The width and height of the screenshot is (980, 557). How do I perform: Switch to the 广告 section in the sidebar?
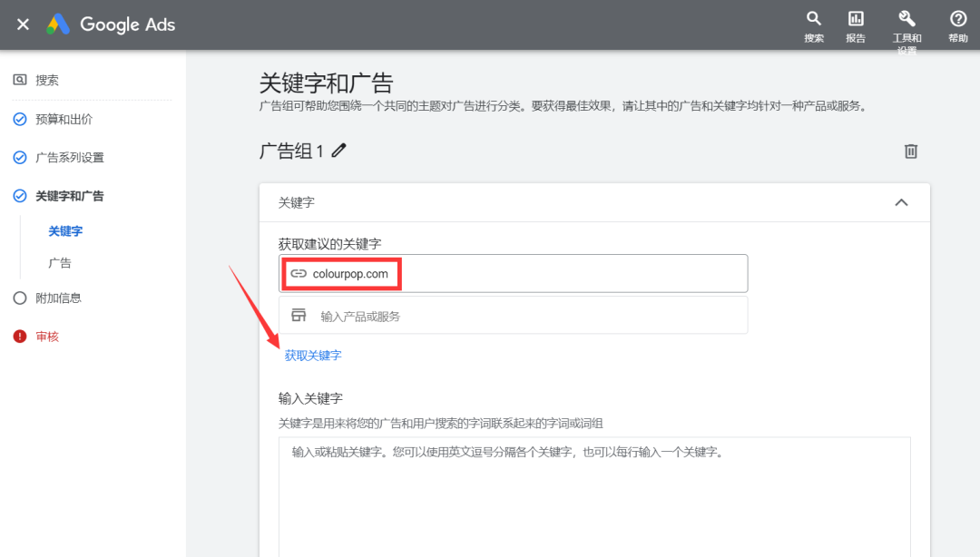click(x=60, y=262)
